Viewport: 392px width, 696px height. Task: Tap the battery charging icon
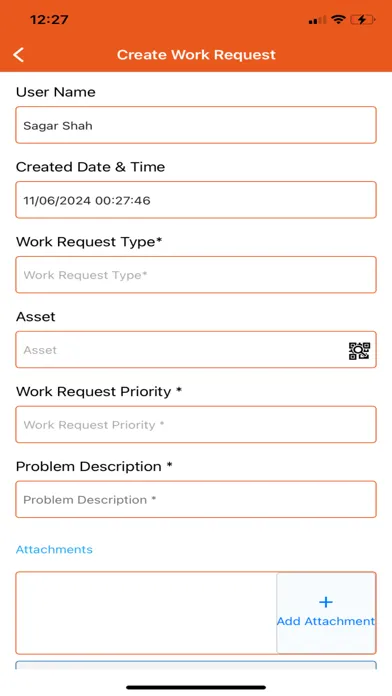pos(363,20)
